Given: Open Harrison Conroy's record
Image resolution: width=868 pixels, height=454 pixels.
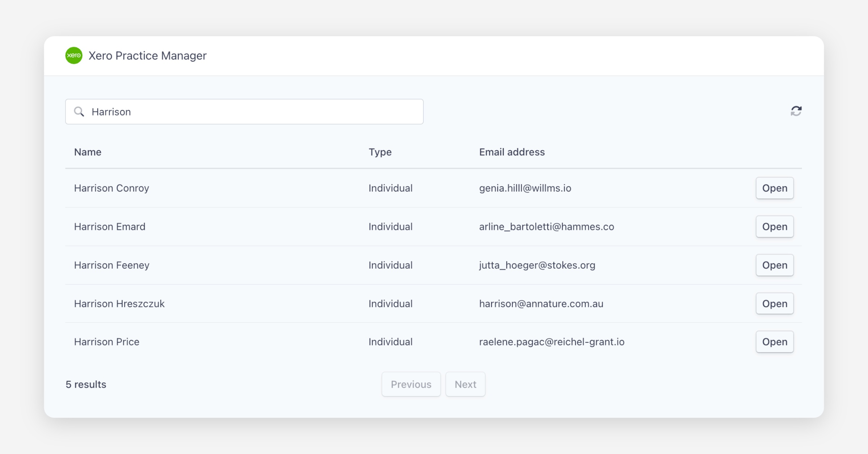Looking at the screenshot, I should pyautogui.click(x=774, y=188).
